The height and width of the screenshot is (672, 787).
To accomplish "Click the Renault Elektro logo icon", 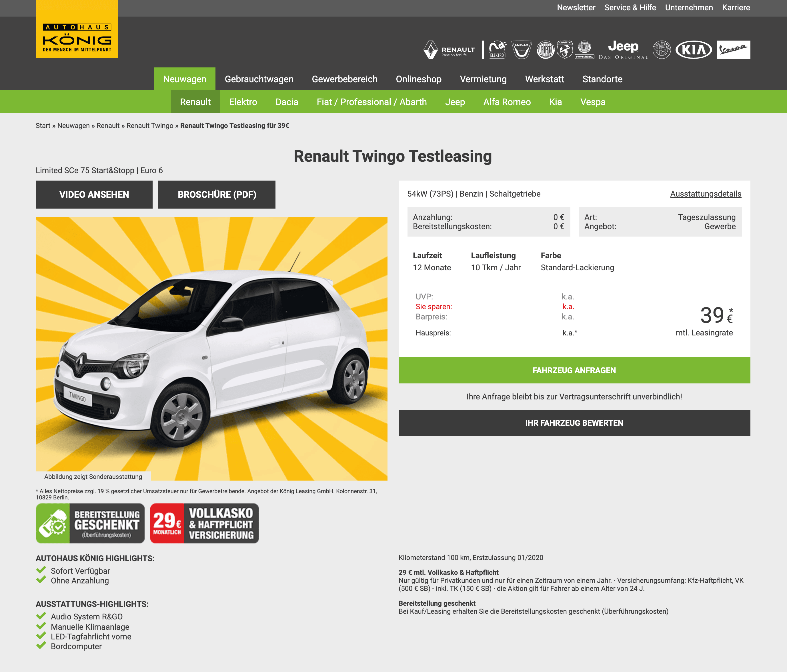I will 497,50.
